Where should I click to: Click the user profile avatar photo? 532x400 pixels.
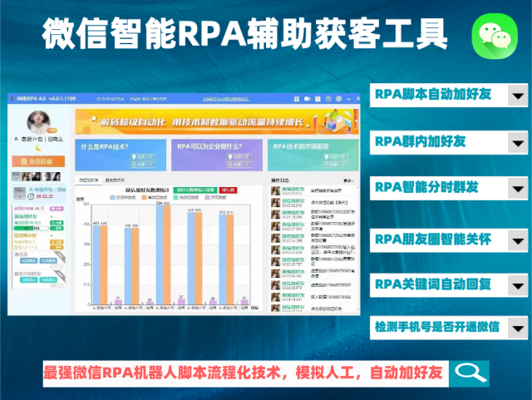click(38, 122)
